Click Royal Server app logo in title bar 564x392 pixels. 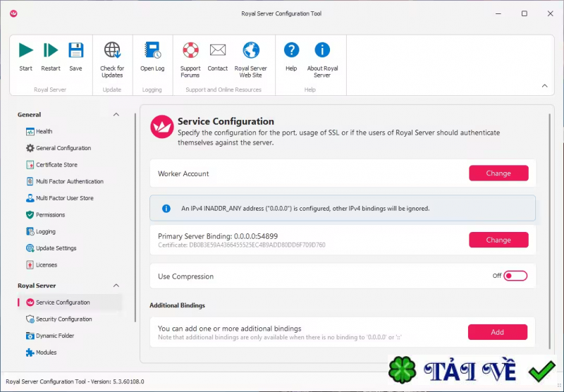(x=13, y=13)
